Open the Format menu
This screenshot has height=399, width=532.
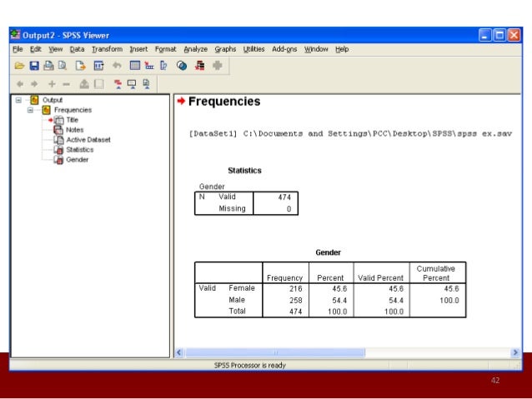point(166,49)
